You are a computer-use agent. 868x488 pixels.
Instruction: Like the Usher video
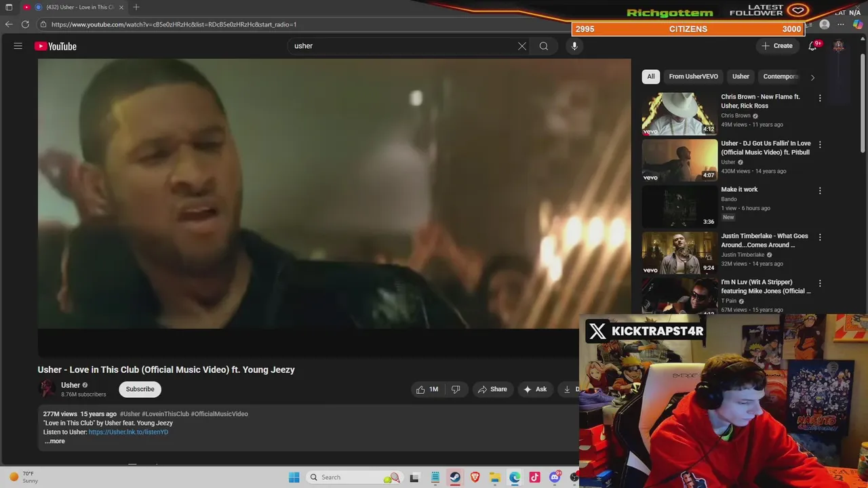(x=427, y=389)
